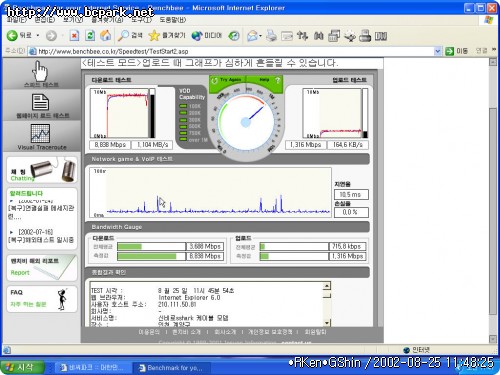Click the binoculars toolbar icon

(319, 35)
